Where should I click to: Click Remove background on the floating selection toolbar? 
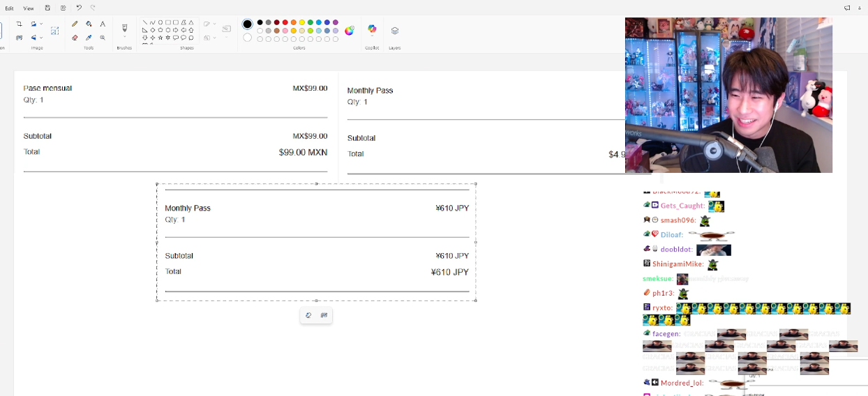tap(324, 316)
